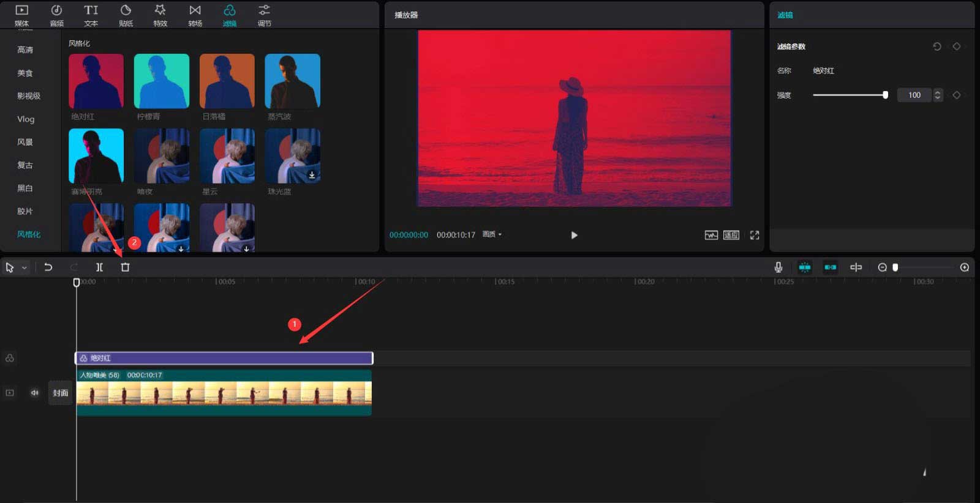Open the 画质 quality dropdown
The height and width of the screenshot is (503, 980).
492,234
